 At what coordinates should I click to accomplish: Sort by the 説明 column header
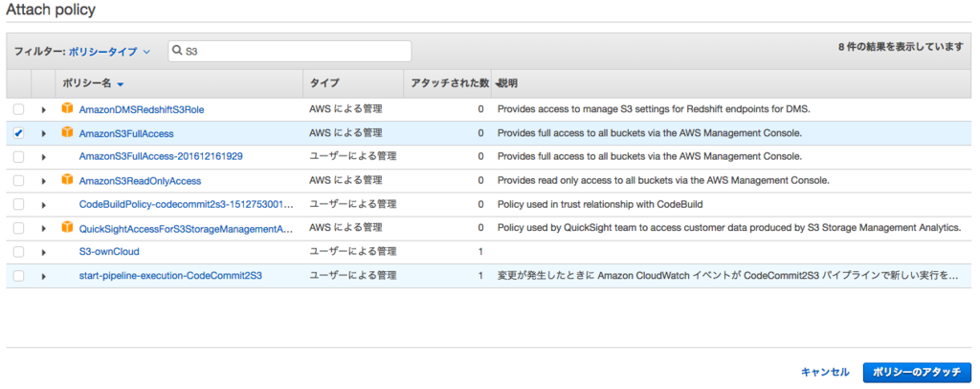point(507,83)
